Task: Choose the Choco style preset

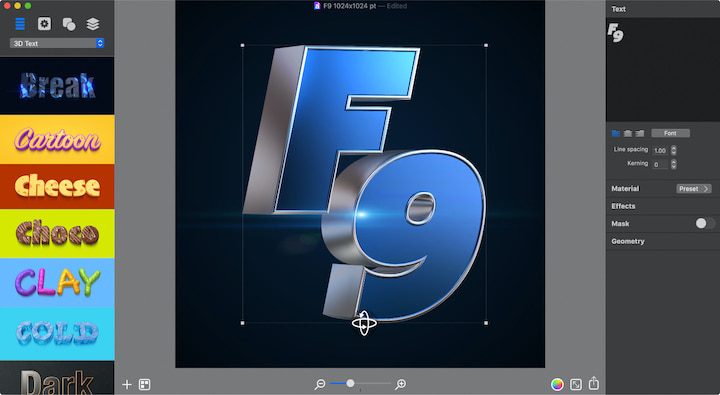Action: tap(57, 233)
